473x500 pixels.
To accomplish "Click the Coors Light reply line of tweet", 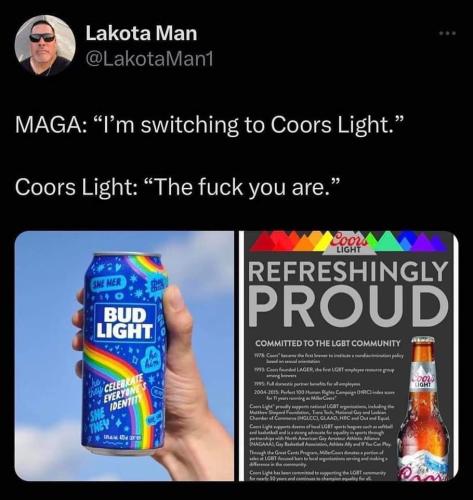I will click(x=177, y=187).
